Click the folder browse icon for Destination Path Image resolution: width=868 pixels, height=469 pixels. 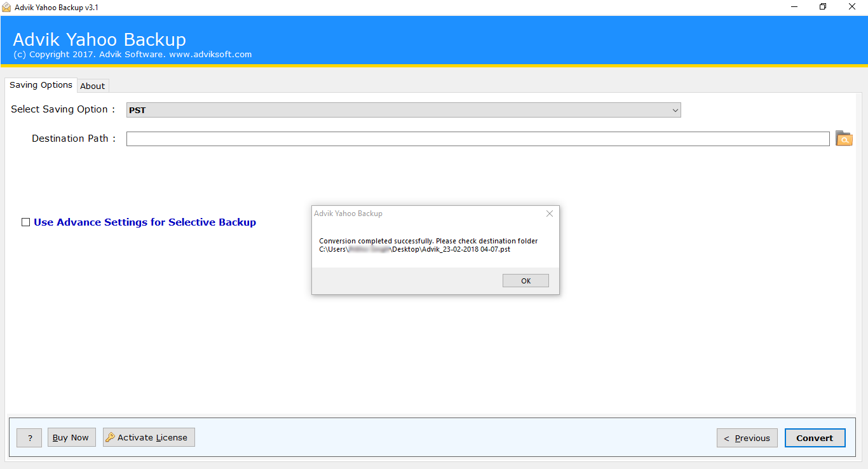pos(844,139)
